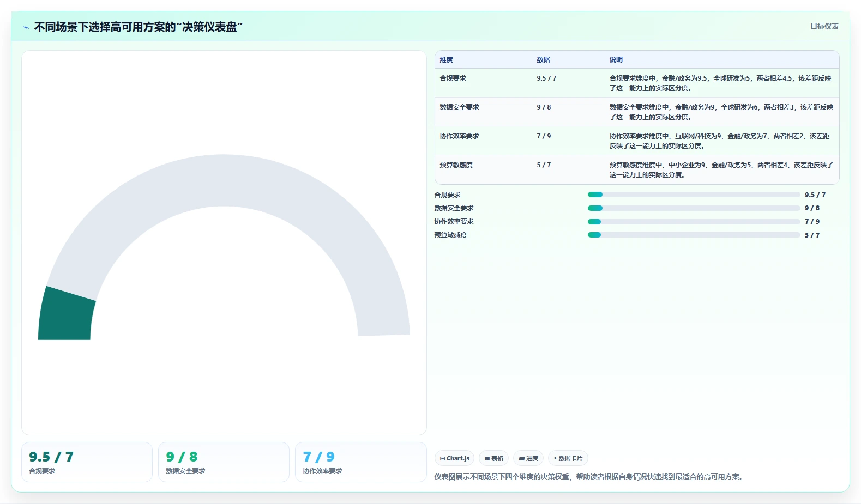This screenshot has width=861, height=504.
Task: Click the 协作效率要求 progress list label
Action: tap(454, 222)
